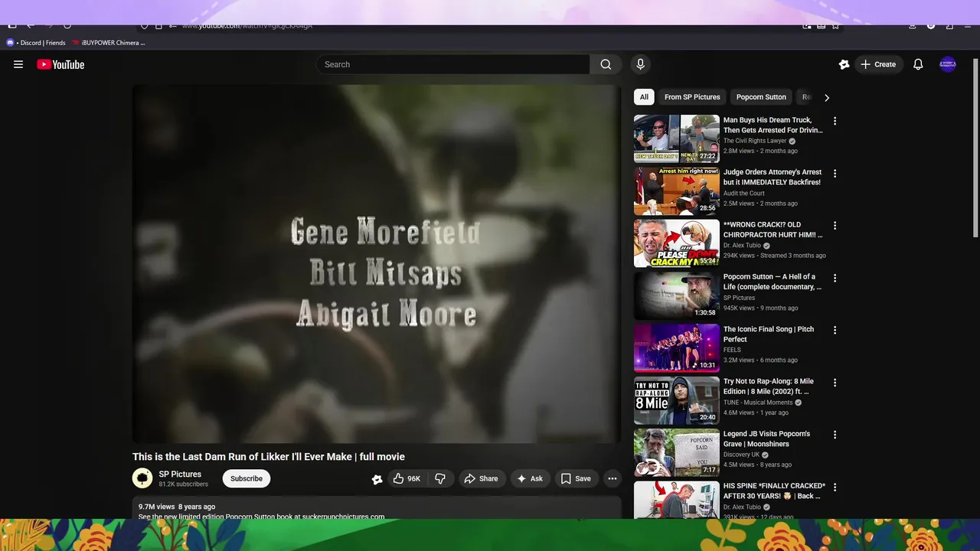The height and width of the screenshot is (551, 980).
Task: Open the YouTube hamburger guide menu
Action: tap(18, 64)
